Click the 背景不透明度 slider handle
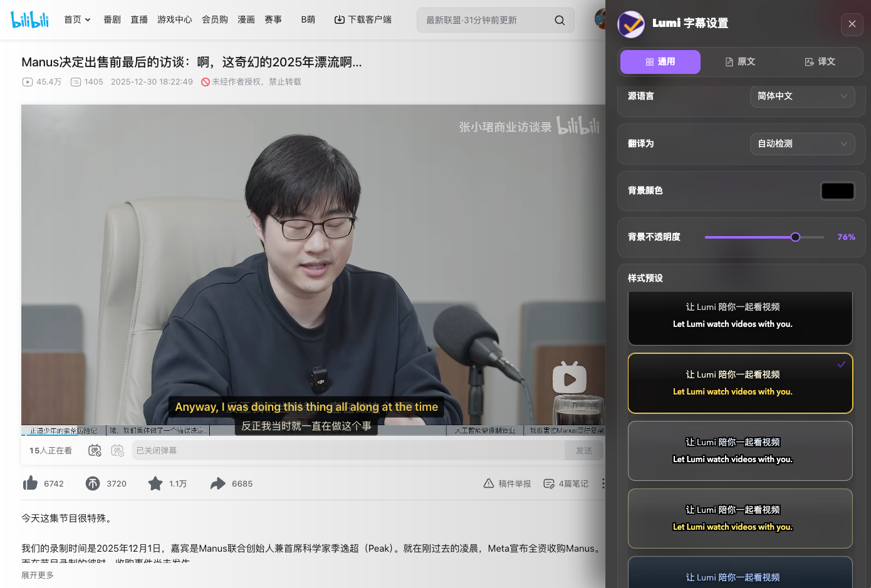This screenshot has height=588, width=871. click(x=795, y=237)
